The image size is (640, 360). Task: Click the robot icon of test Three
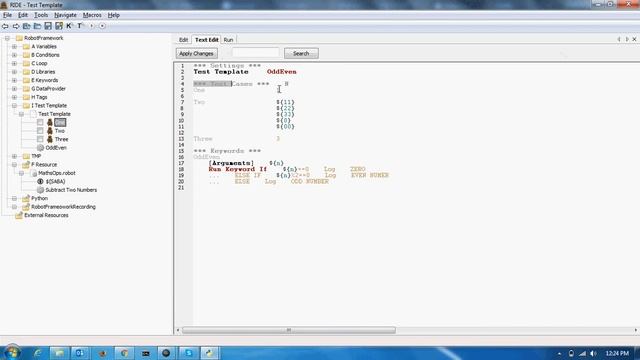click(x=50, y=140)
